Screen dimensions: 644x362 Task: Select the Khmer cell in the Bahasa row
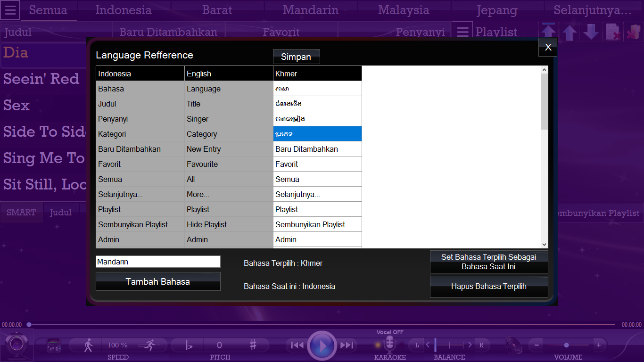(x=317, y=89)
